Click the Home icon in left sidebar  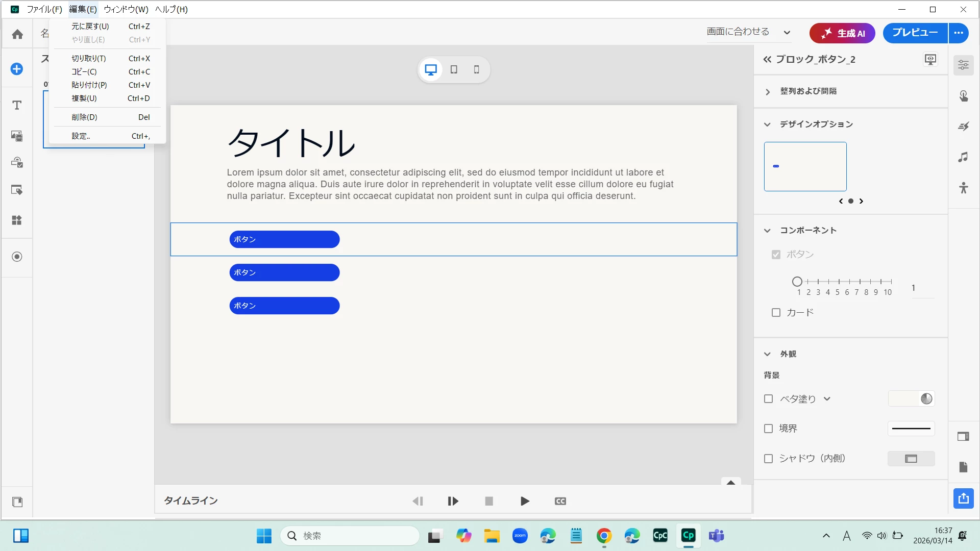(x=17, y=34)
